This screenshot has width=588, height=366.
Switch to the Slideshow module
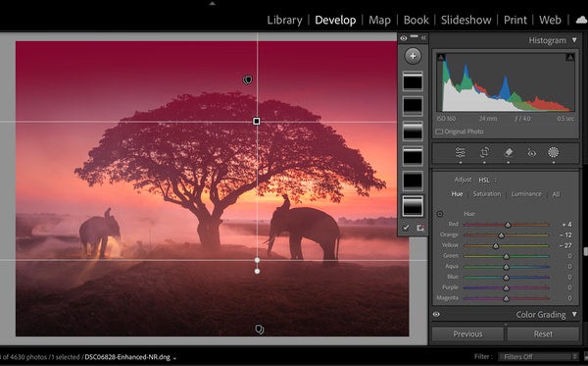(465, 20)
